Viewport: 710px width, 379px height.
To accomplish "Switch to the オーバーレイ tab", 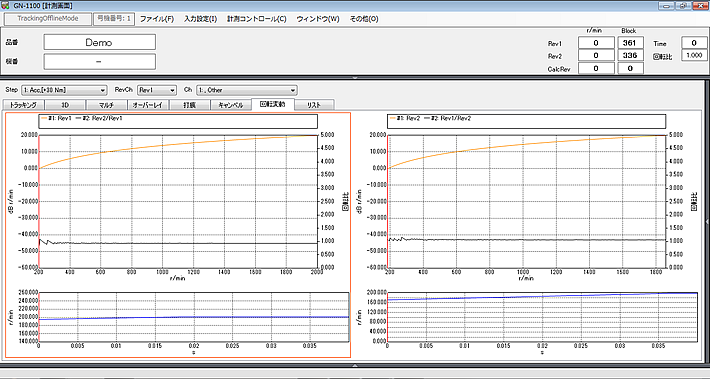I will 147,105.
